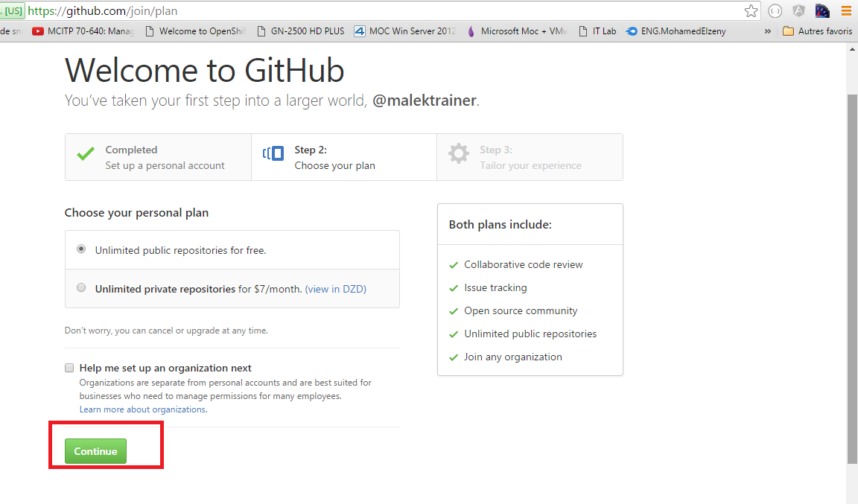Select Unlimited public repositories for free
Viewport: 858px width, 504px height.
(x=81, y=249)
